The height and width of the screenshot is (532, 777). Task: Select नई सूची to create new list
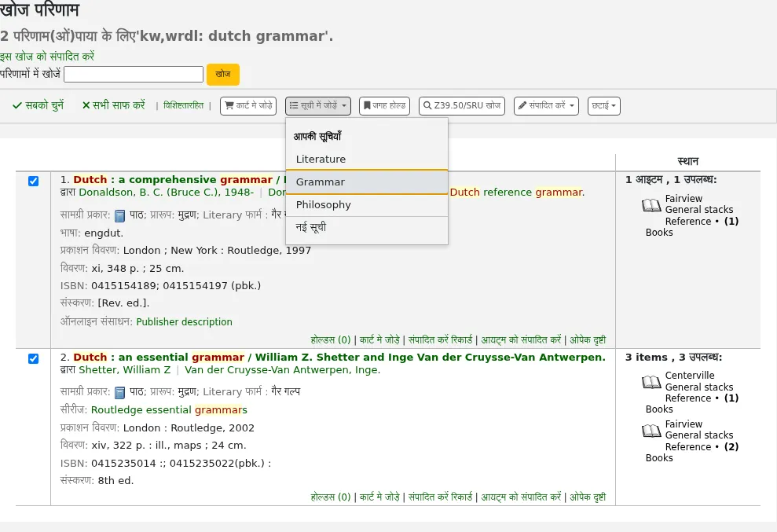(367, 228)
